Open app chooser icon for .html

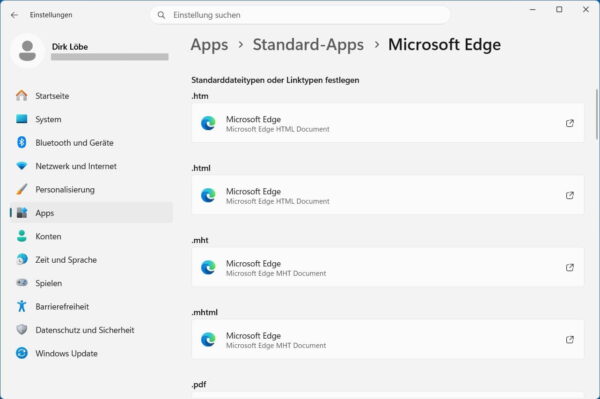pos(570,195)
